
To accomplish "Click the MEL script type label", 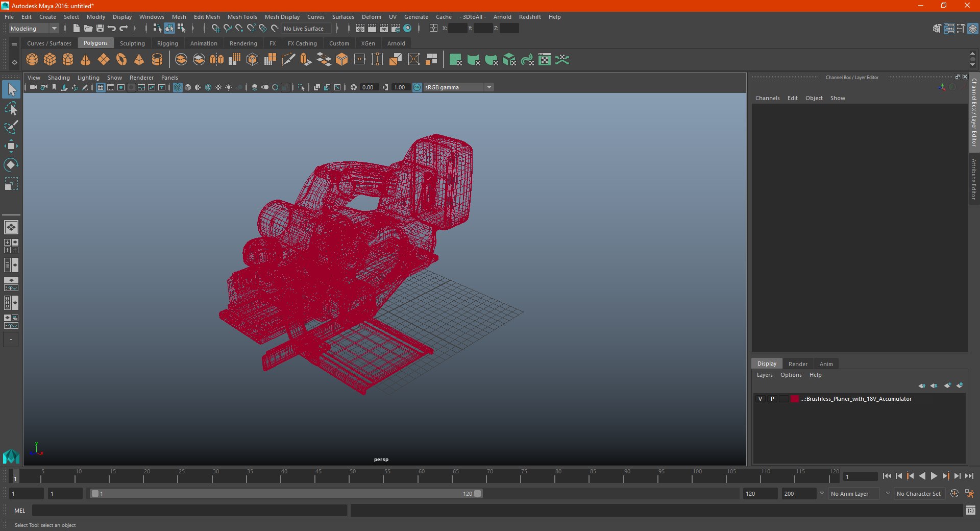I will click(x=20, y=511).
